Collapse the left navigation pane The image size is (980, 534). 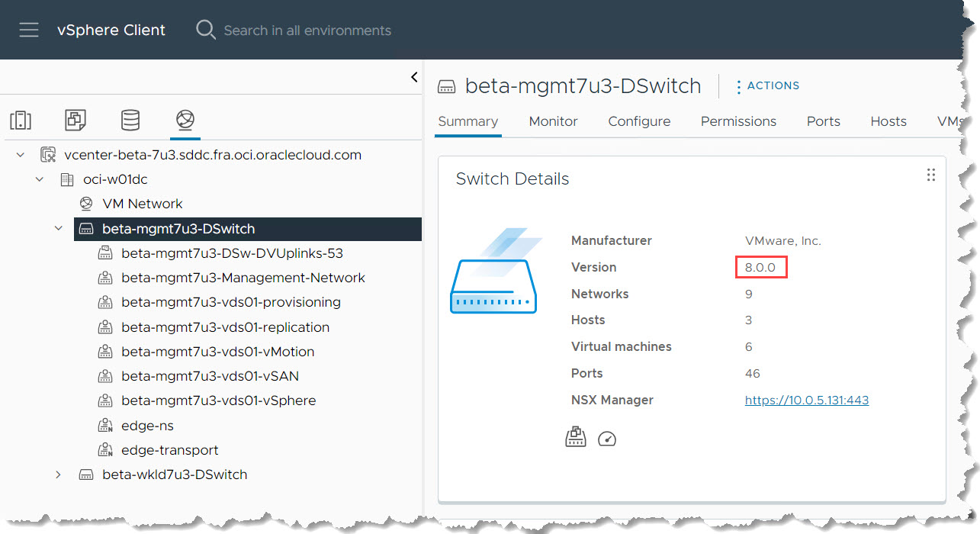pyautogui.click(x=414, y=77)
